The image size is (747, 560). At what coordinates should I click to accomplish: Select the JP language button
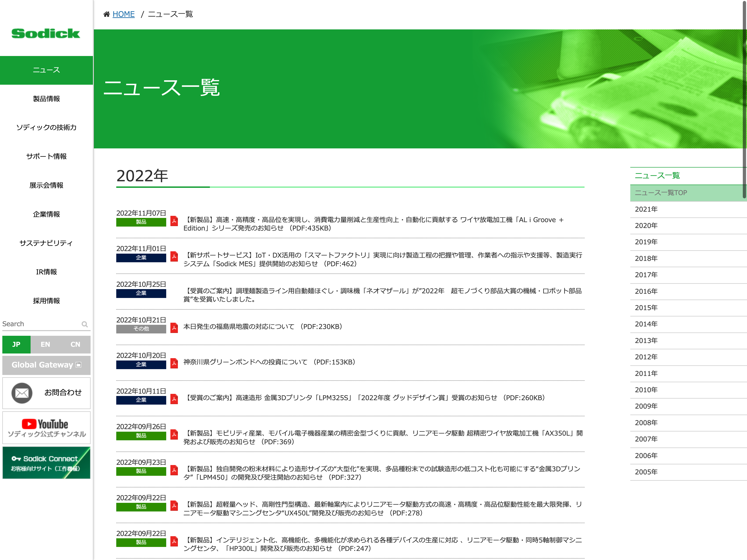pyautogui.click(x=16, y=344)
